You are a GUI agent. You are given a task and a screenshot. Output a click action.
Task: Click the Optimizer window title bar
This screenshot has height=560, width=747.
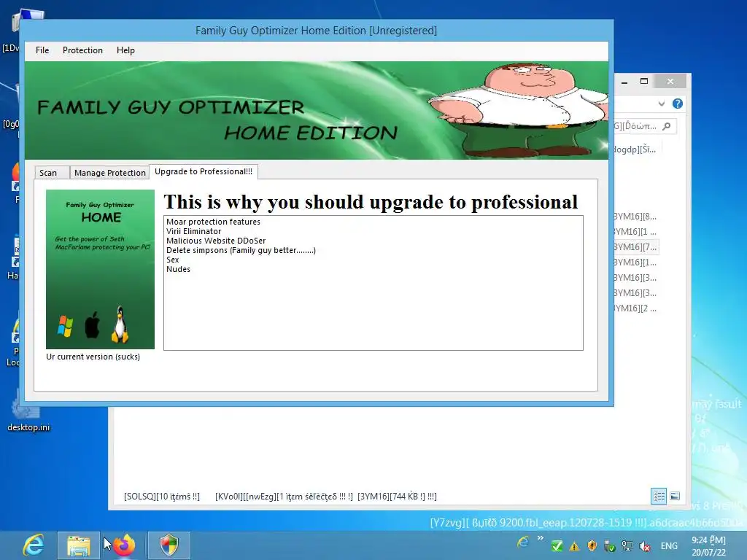(x=316, y=31)
